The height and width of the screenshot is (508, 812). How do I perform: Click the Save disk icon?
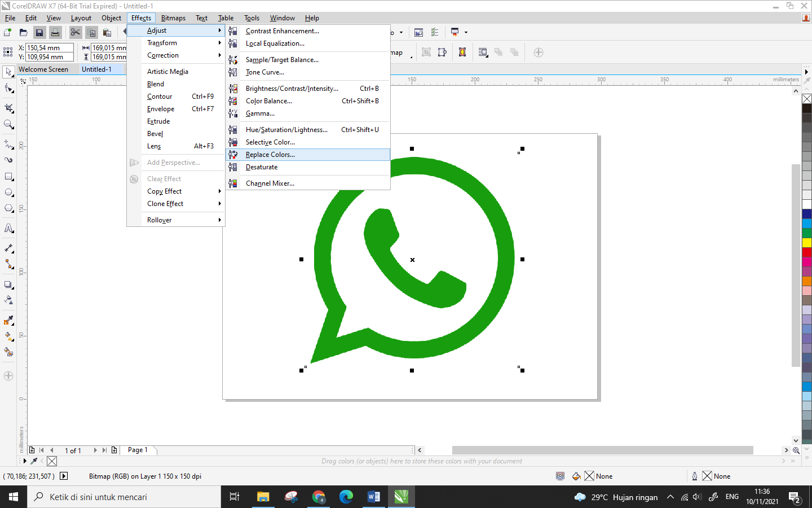tap(39, 33)
